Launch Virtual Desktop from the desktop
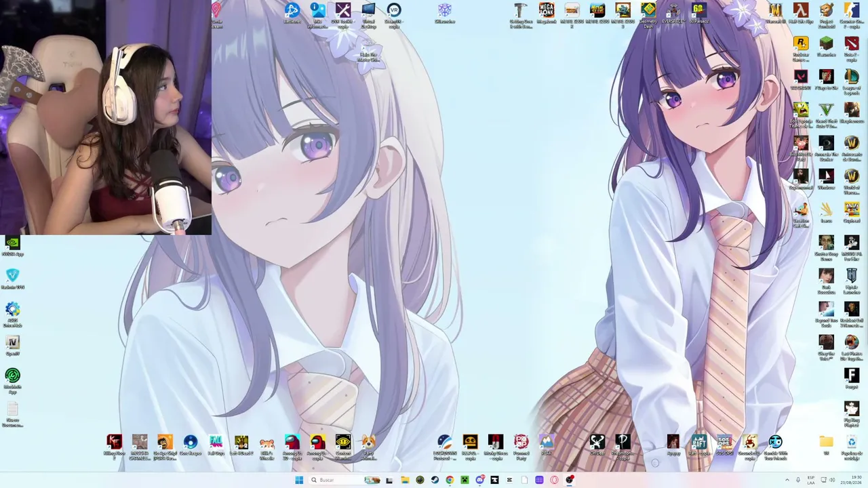This screenshot has height=488, width=868. 368,16
